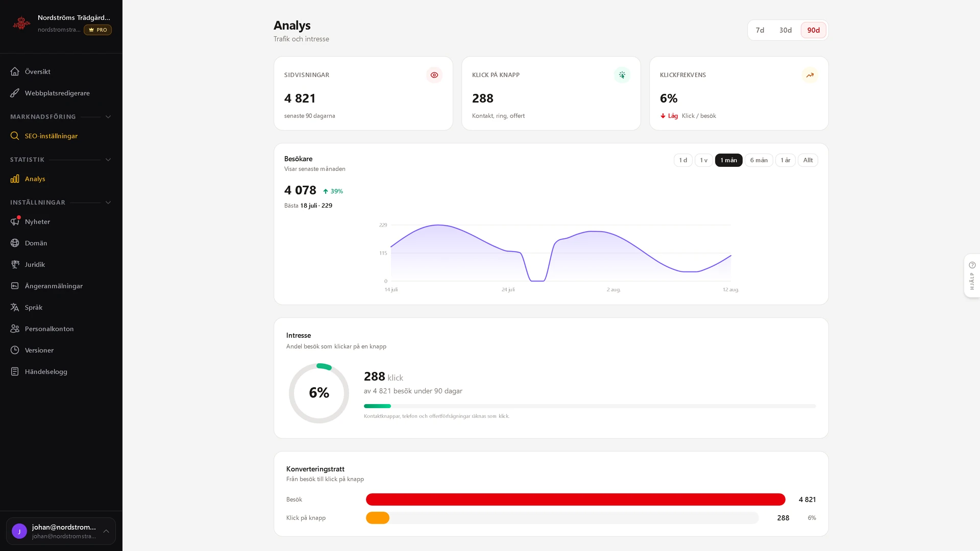
Task: Open the Hjälp side tab
Action: [972, 275]
